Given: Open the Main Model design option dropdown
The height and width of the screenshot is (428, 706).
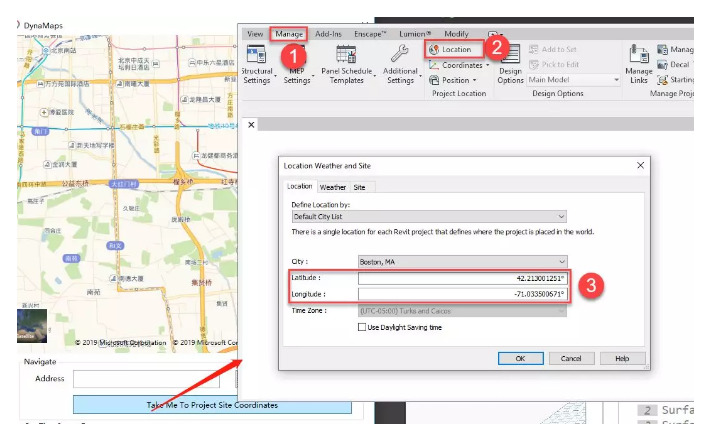Looking at the screenshot, I should click(x=574, y=80).
